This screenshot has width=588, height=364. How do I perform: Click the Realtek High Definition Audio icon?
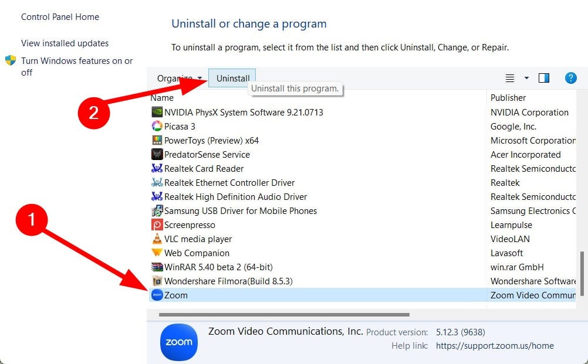point(157,196)
